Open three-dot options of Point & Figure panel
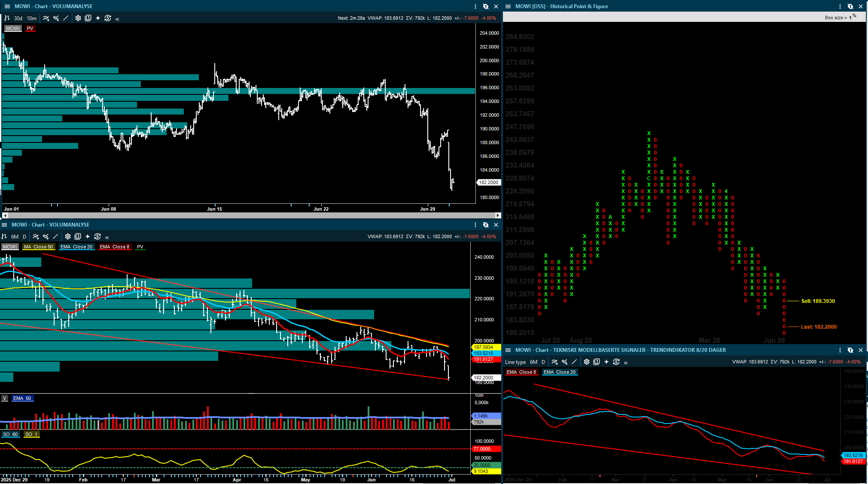Image resolution: width=868 pixels, height=484 pixels. [x=840, y=6]
